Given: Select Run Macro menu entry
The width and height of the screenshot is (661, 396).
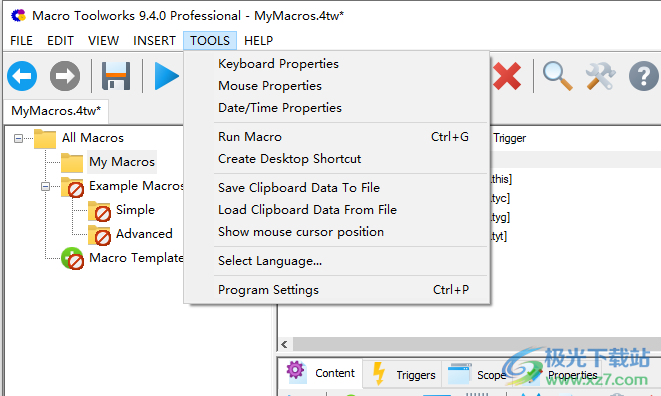Looking at the screenshot, I should coord(337,137).
